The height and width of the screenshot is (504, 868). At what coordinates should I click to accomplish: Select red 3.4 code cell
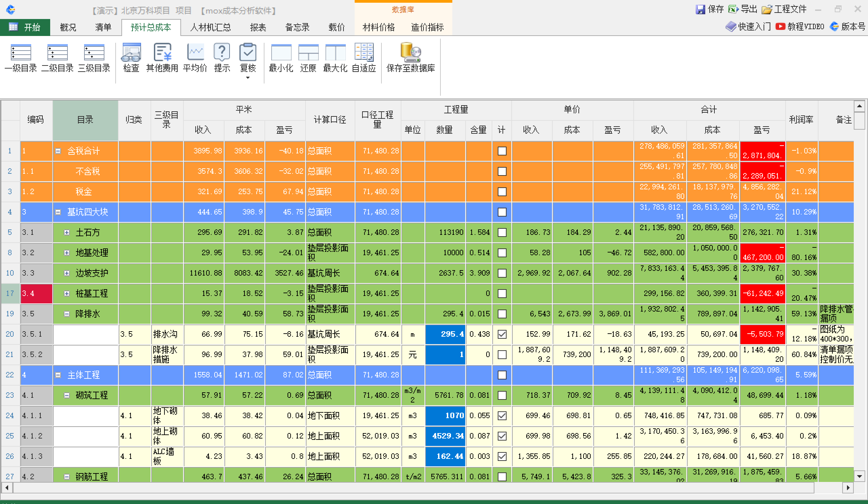point(36,293)
